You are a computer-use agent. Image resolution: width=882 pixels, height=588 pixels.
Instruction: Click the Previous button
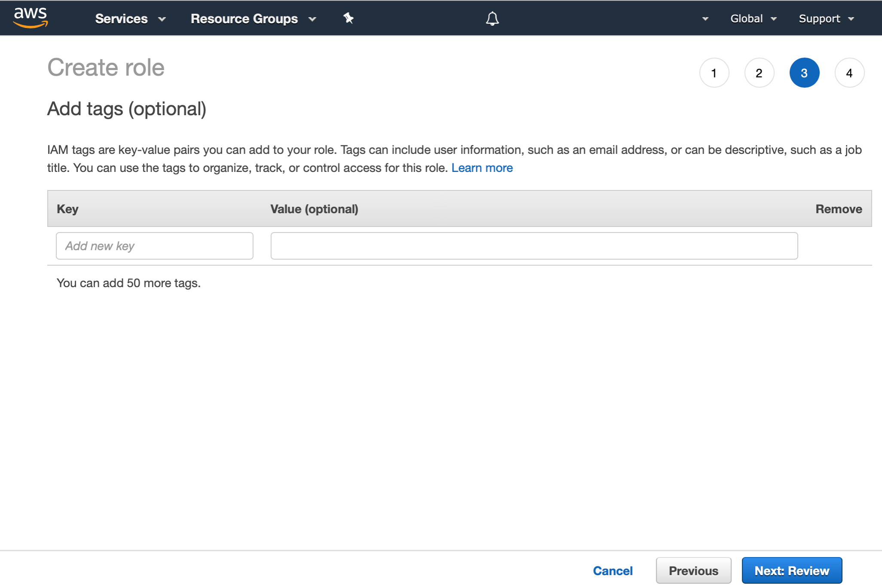[693, 570]
